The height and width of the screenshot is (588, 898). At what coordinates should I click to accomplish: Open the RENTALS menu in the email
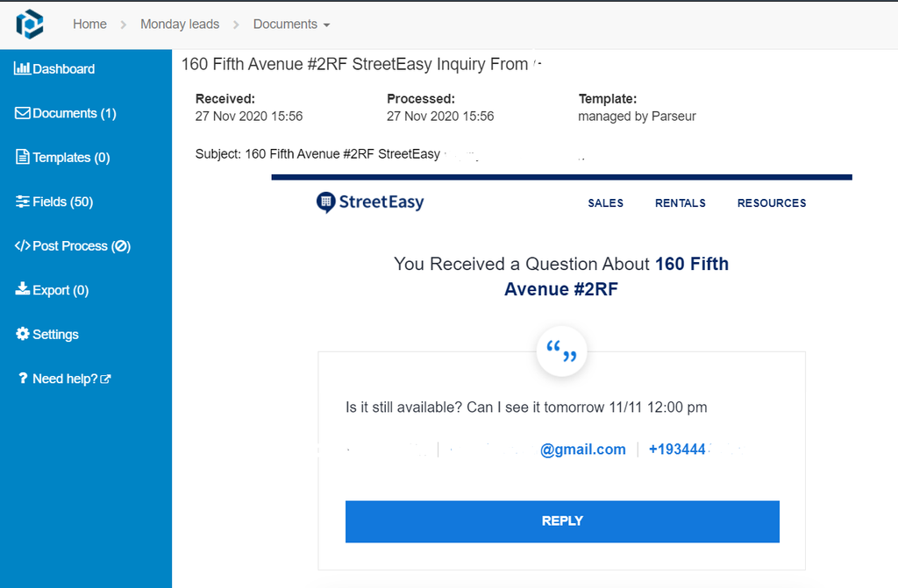click(x=680, y=203)
